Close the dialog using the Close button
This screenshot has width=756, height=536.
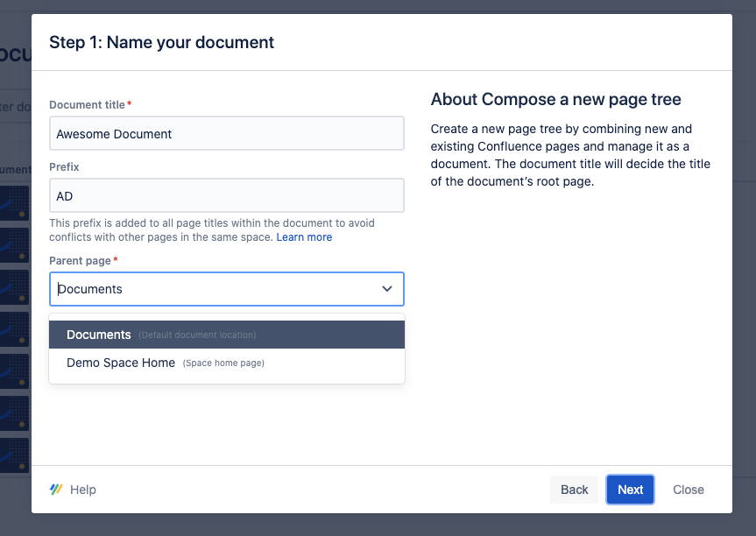coord(688,490)
